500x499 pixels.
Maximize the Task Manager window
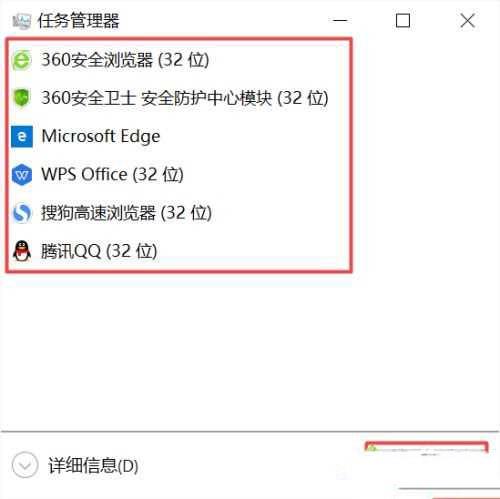[403, 21]
